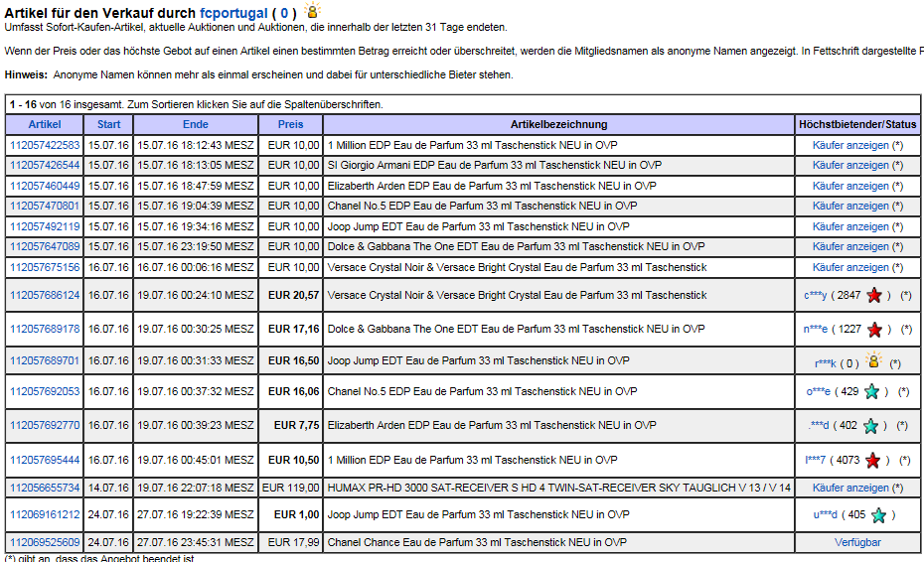924x562 pixels.
Task: Open bidder r***k profile
Action: pos(826,363)
